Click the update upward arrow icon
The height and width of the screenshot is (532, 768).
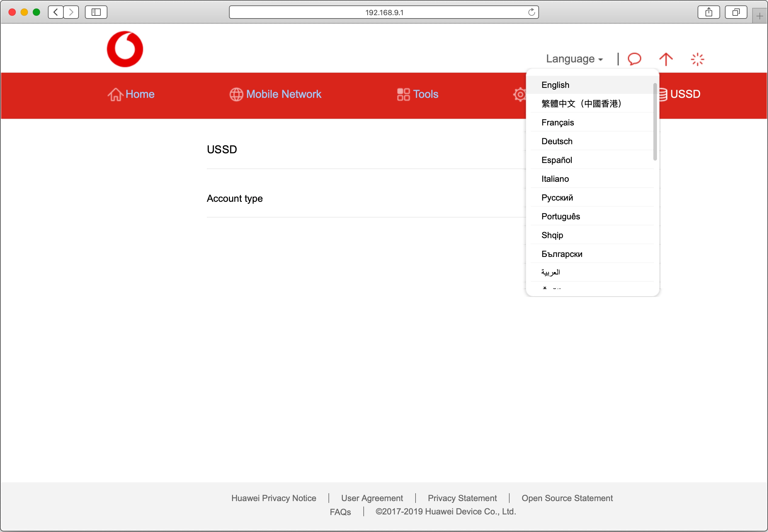665,59
